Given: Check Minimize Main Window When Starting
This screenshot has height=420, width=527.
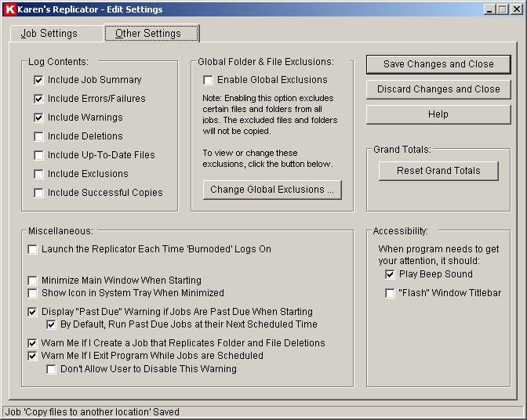Looking at the screenshot, I should point(32,281).
